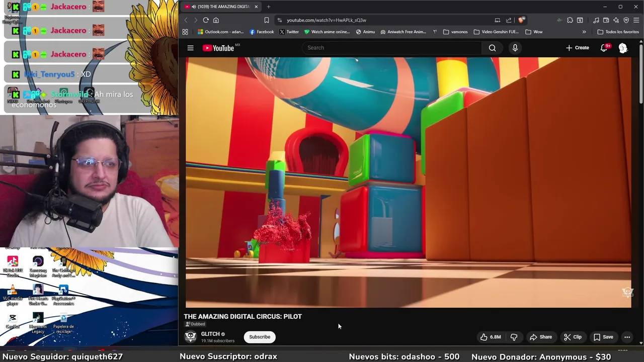
Task: Start voice search with the microphone icon
Action: click(515, 48)
